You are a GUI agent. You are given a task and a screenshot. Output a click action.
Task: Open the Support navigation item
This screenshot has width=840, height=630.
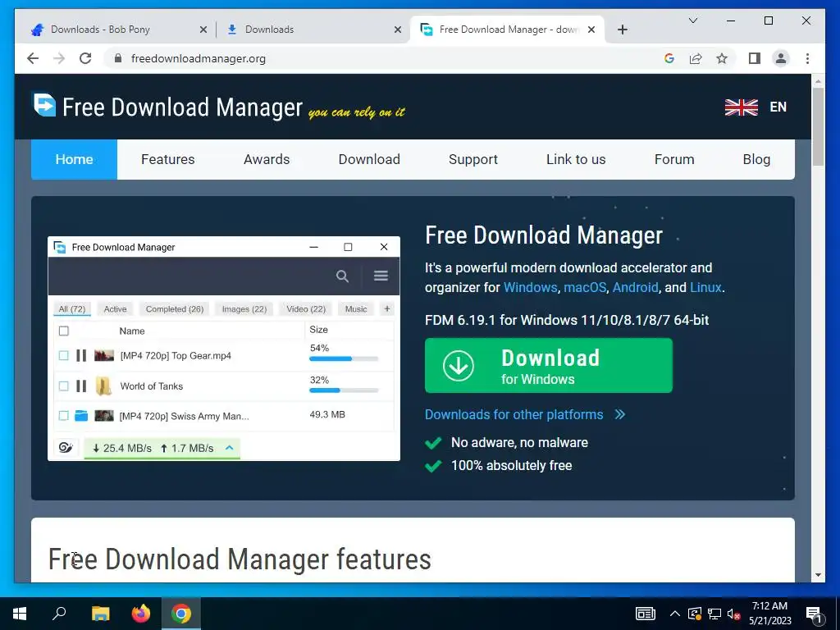[x=473, y=160]
